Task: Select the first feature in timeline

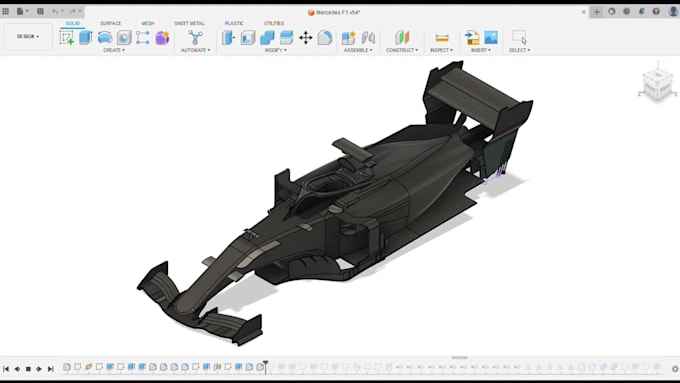Action: click(67, 367)
